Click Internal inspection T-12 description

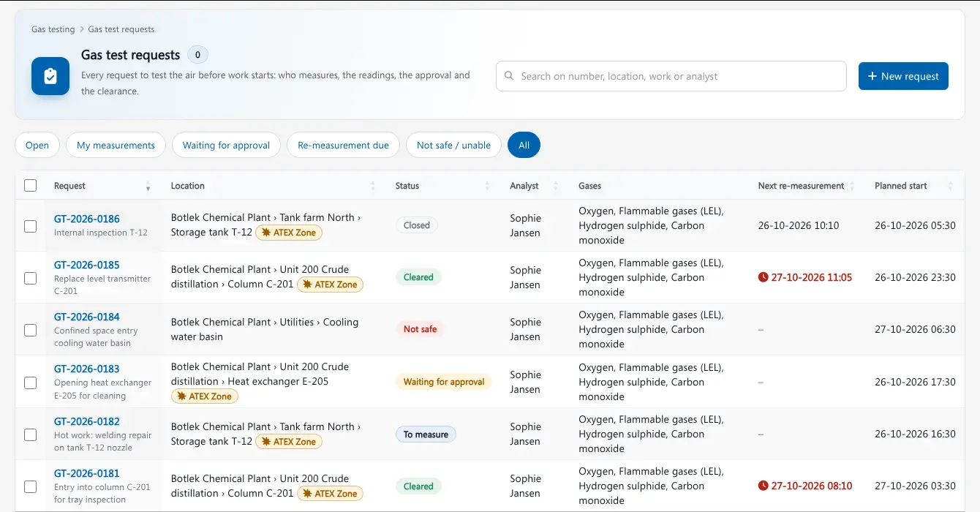click(x=101, y=233)
